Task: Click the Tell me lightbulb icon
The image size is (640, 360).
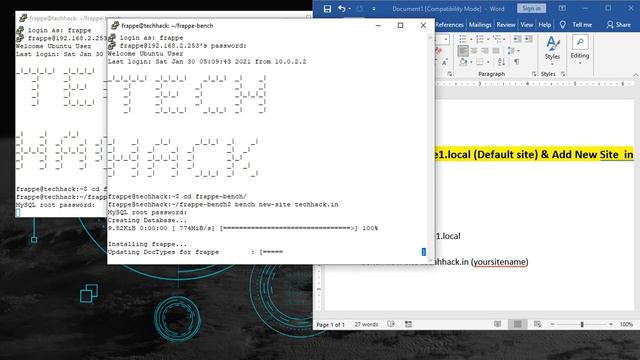Action: 563,25
